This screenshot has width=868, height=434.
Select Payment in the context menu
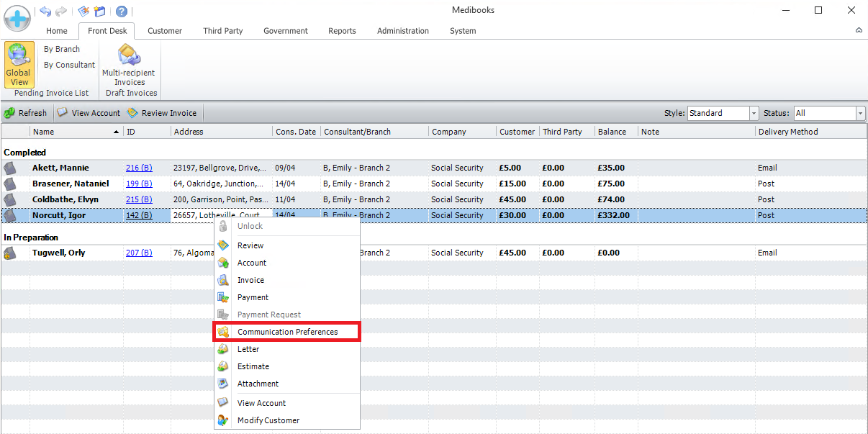click(x=253, y=297)
